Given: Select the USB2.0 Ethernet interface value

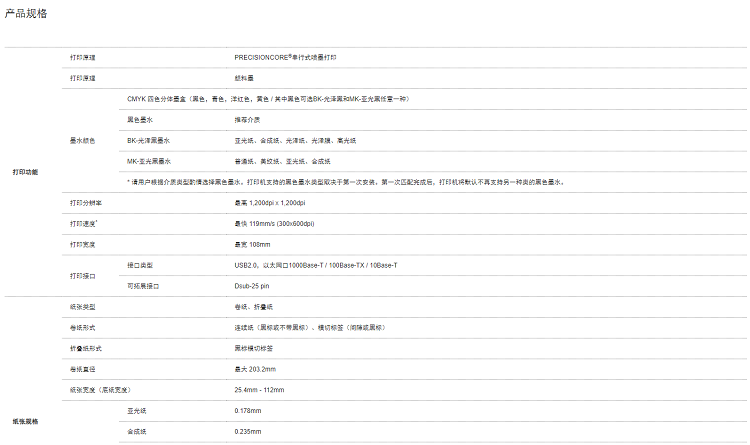Looking at the screenshot, I should 316,265.
